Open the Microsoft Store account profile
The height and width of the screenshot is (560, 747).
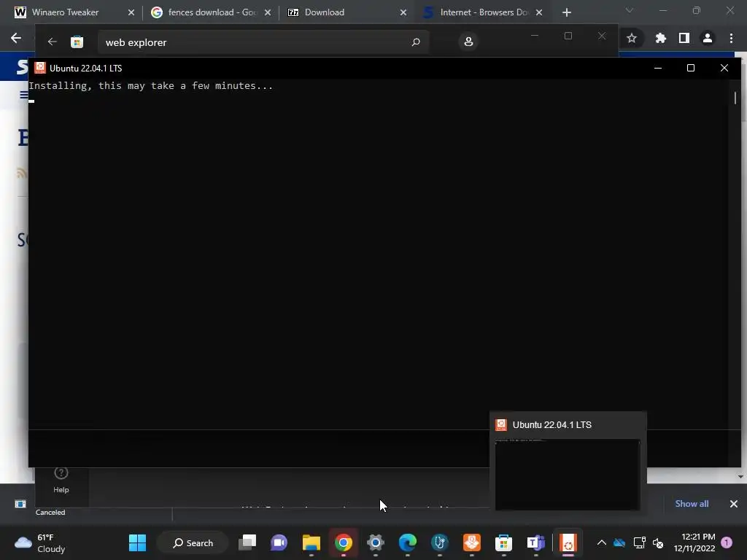tap(468, 42)
